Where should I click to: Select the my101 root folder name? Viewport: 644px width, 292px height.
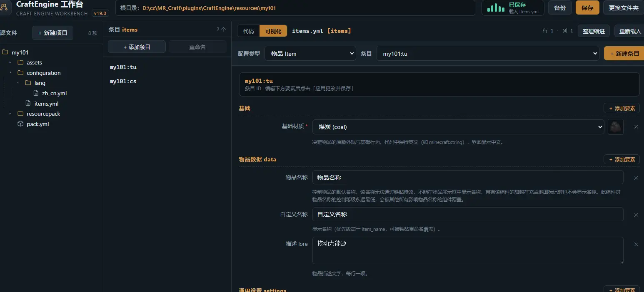[x=20, y=52]
